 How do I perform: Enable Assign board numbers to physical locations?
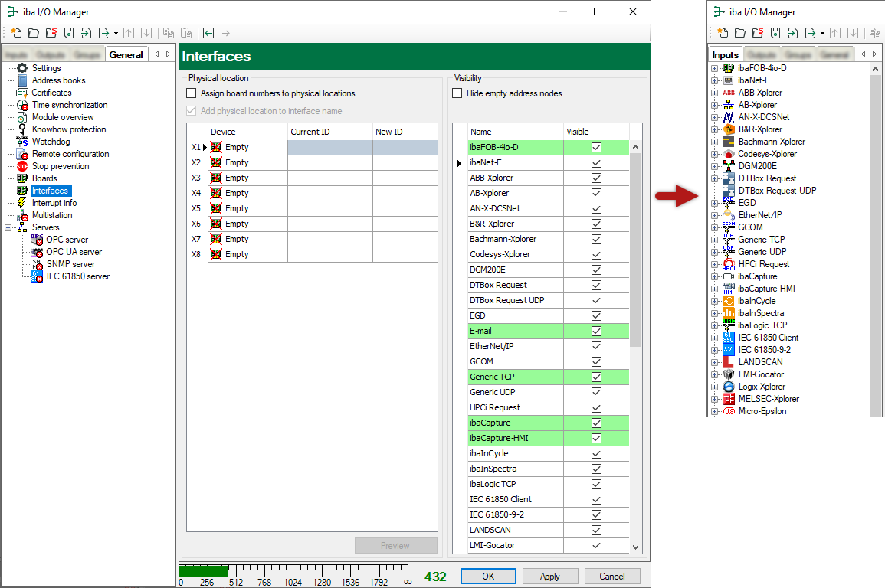pyautogui.click(x=192, y=93)
